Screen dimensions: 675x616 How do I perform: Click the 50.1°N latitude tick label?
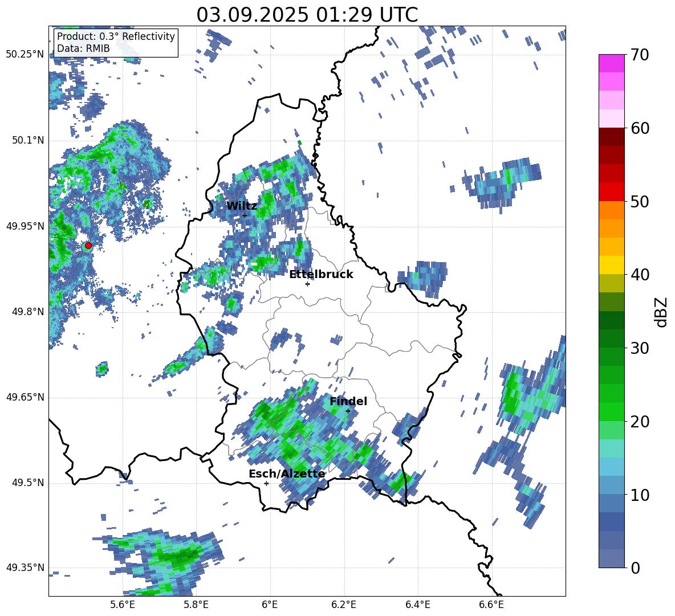[28, 141]
